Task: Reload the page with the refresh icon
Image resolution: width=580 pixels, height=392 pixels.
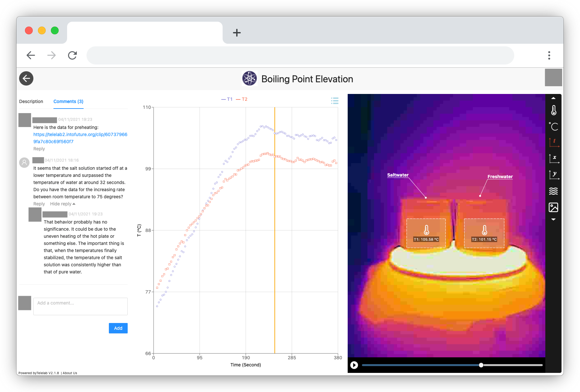Action: 73,55
